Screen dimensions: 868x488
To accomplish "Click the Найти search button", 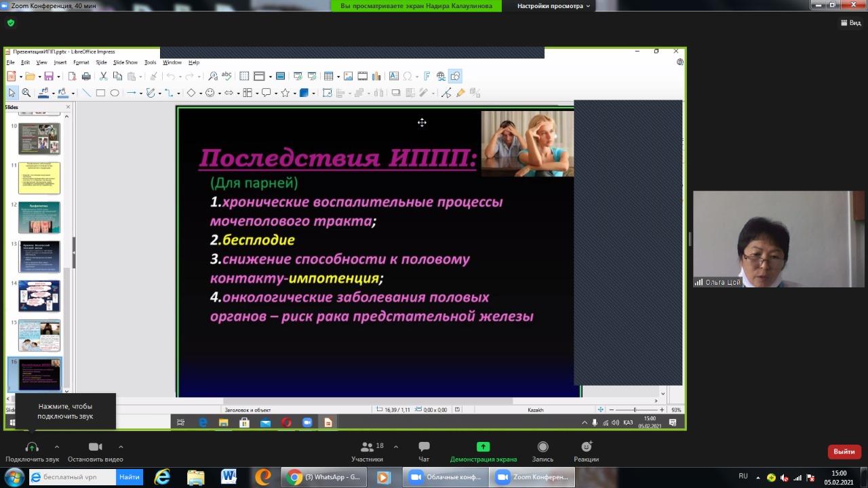I will (129, 477).
